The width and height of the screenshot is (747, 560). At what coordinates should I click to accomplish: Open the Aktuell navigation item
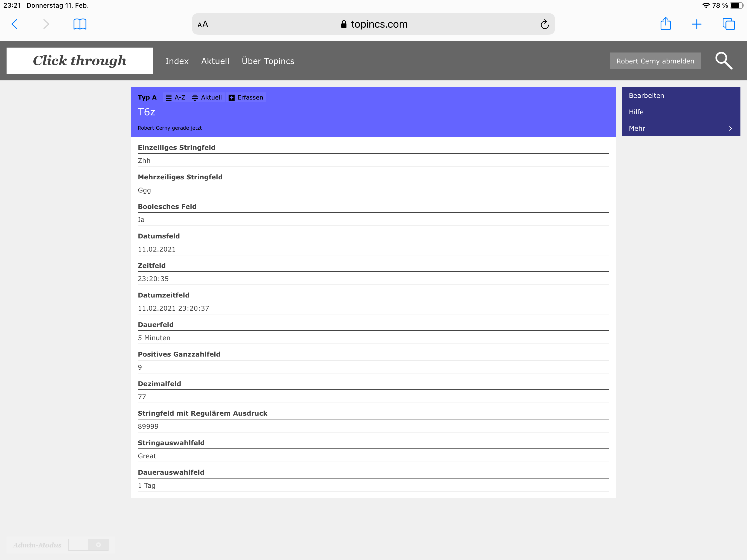[x=215, y=61]
